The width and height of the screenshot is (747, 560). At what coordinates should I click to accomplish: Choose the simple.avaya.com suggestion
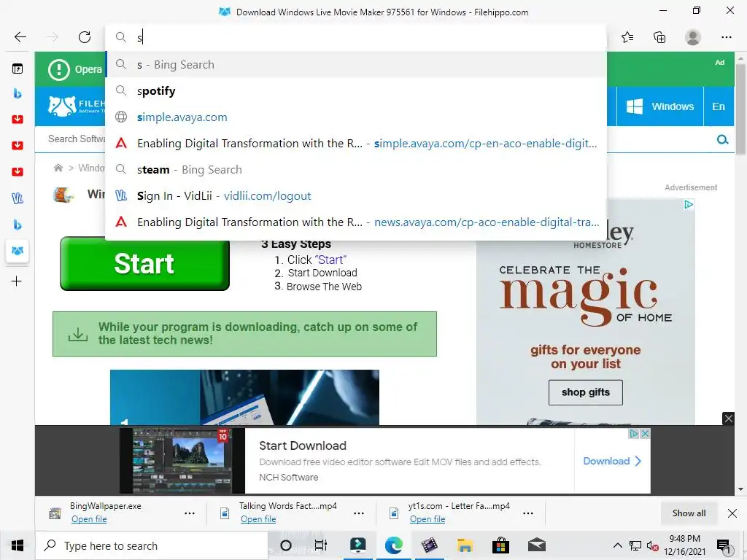tap(356, 117)
